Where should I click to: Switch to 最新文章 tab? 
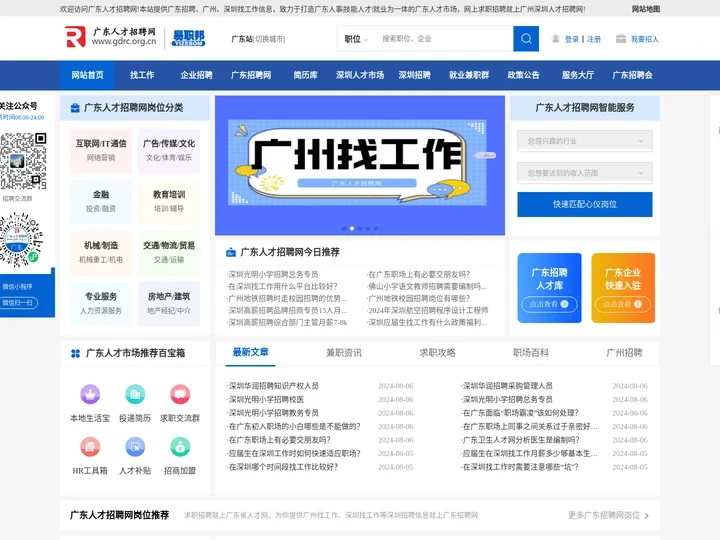click(x=250, y=352)
